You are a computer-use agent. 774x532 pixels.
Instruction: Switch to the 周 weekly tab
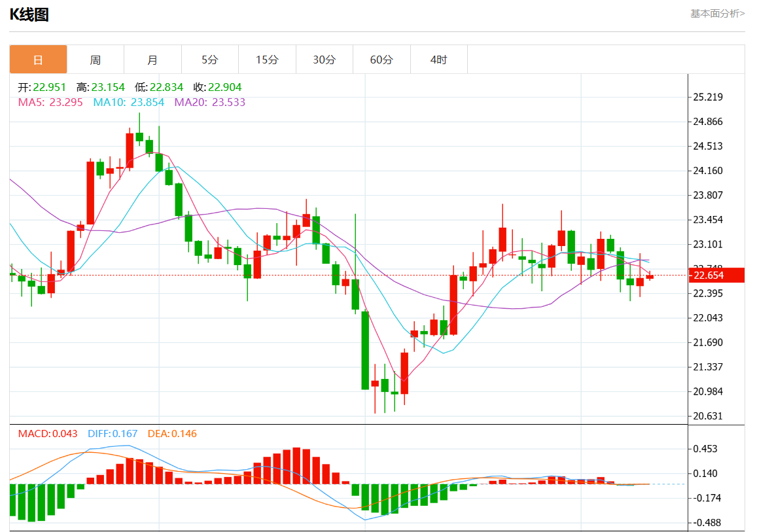[96, 60]
